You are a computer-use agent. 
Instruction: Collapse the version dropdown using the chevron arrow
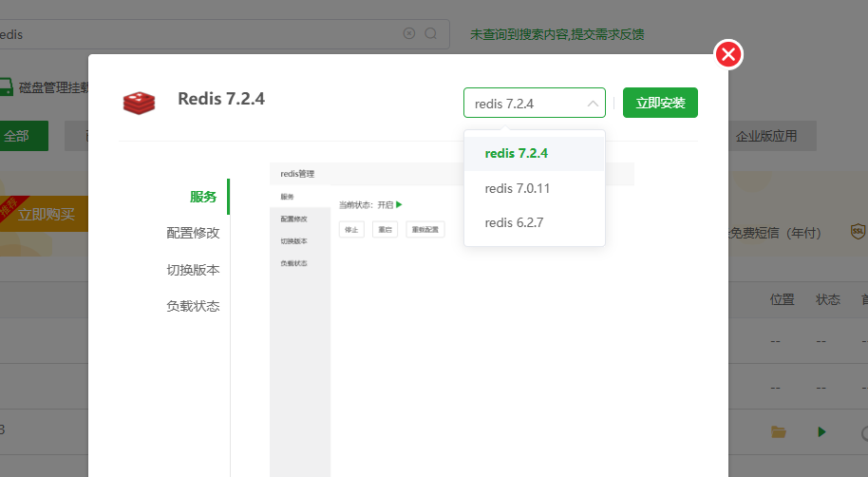[593, 104]
